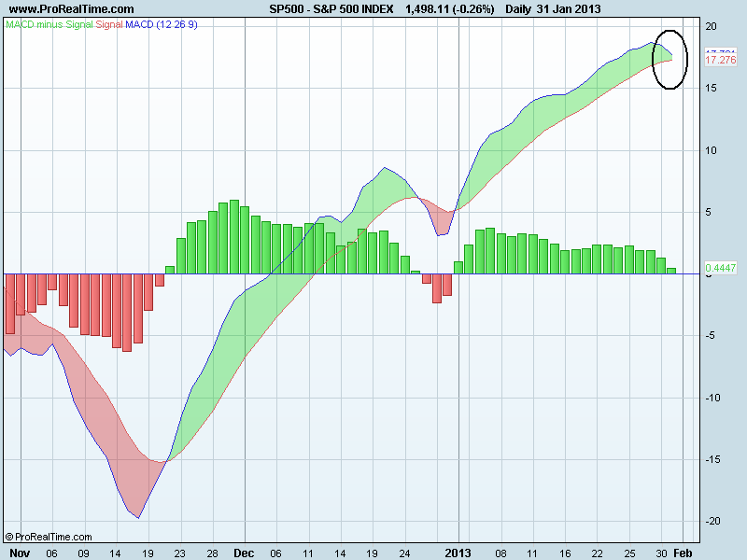Click the longest red histogram bar in mid-November
This screenshot has width=747, height=560.
127,313
